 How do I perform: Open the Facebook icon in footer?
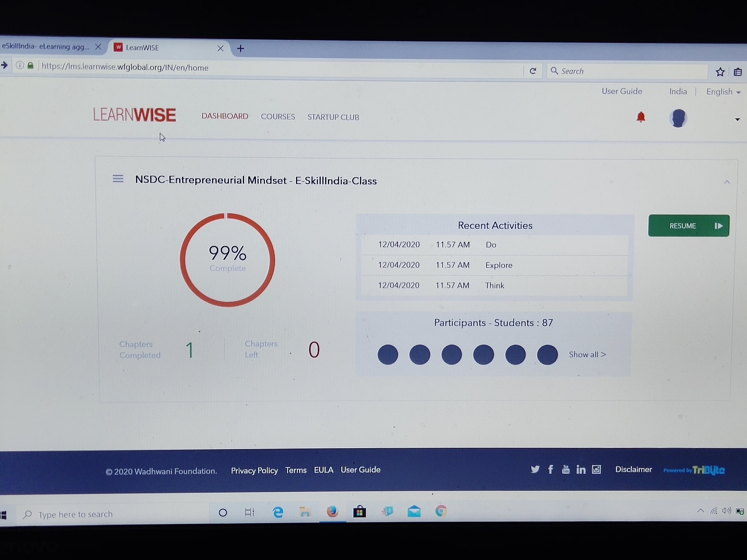551,469
